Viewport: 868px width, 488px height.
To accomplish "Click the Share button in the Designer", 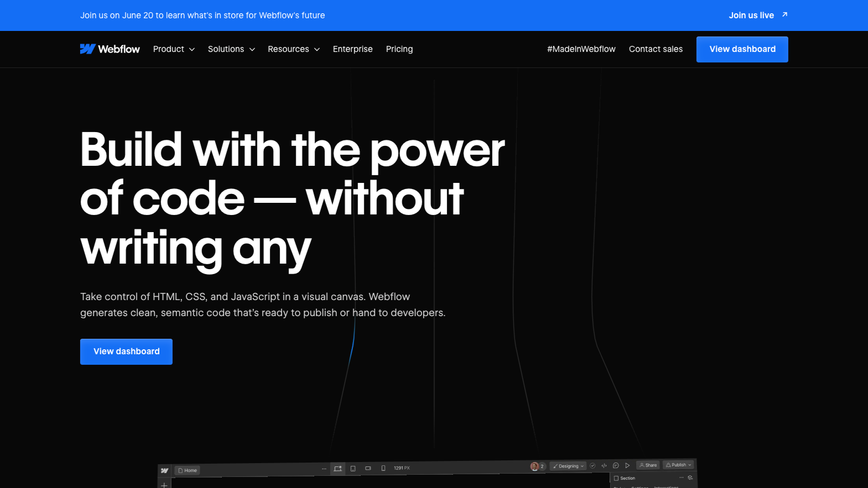I will 648,465.
